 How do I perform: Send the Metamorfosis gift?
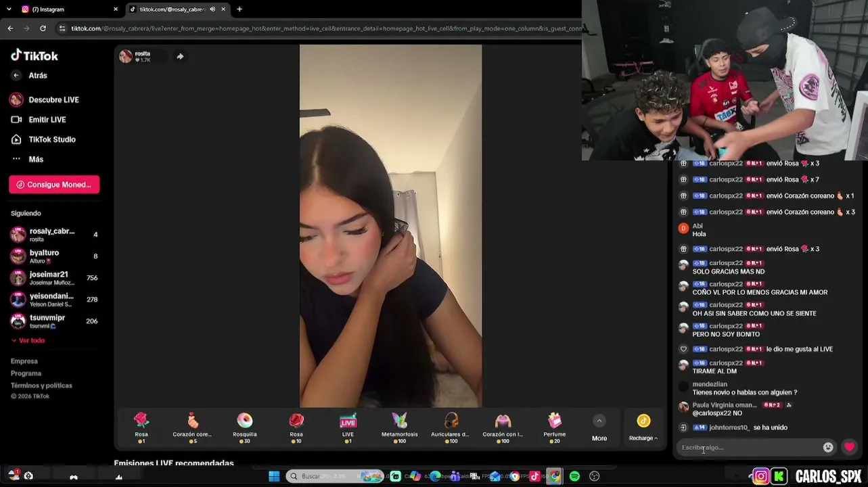pos(400,428)
